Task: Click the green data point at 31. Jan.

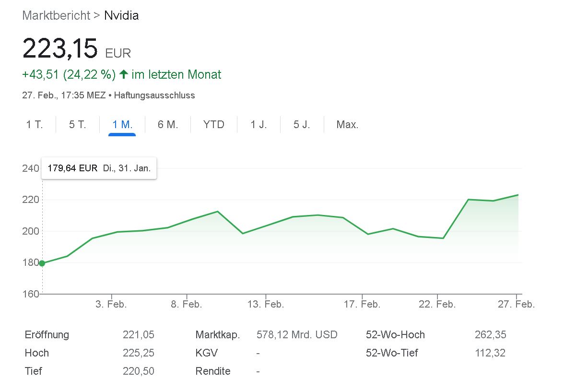Action: click(42, 263)
